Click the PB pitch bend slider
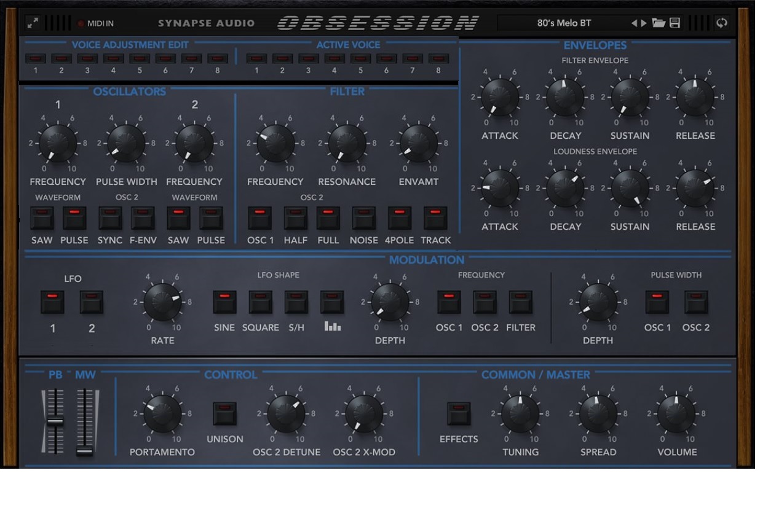The width and height of the screenshot is (760, 532). pyautogui.click(x=55, y=421)
